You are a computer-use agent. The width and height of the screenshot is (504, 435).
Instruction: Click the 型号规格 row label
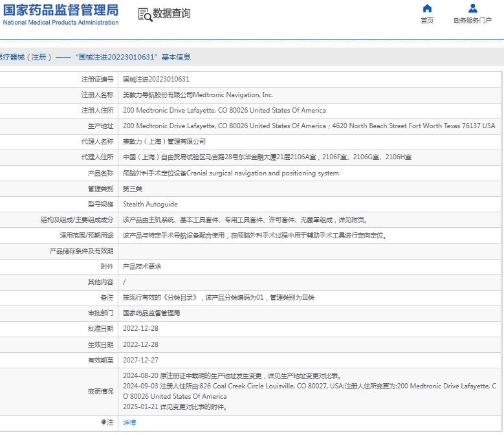tap(100, 205)
